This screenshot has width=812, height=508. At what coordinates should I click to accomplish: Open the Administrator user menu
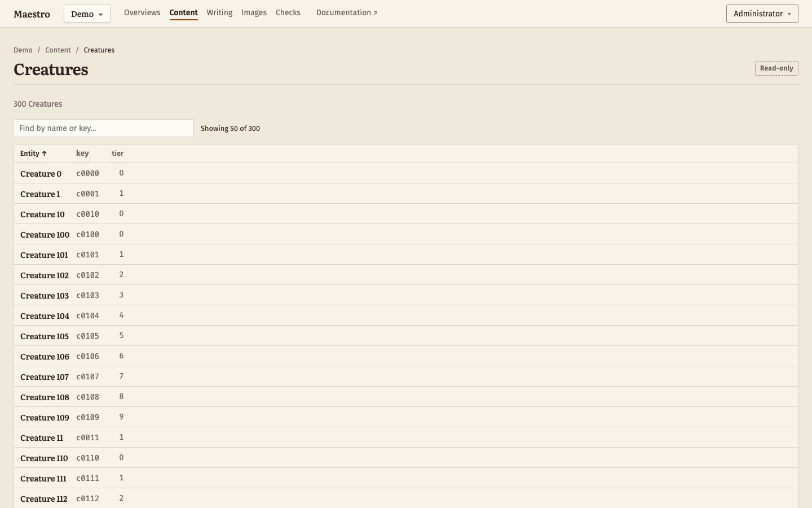pyautogui.click(x=762, y=14)
